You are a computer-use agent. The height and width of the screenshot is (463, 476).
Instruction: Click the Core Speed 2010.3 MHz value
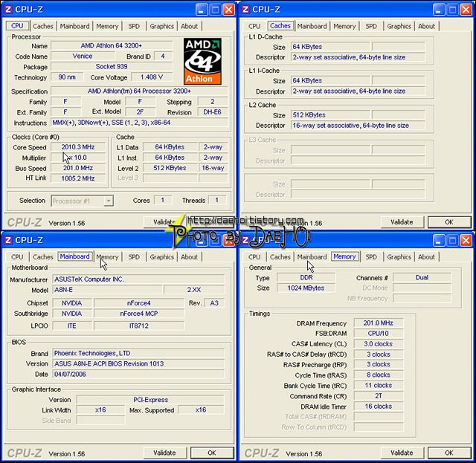[x=78, y=147]
